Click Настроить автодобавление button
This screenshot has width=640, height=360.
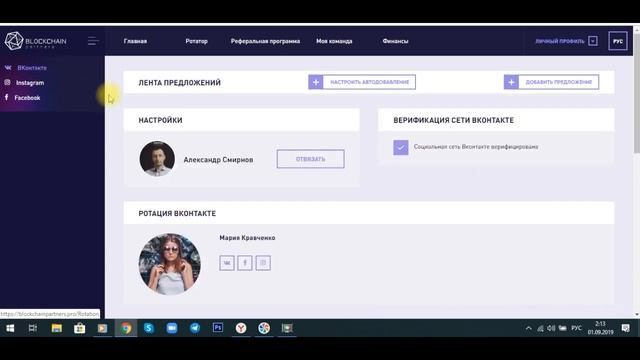(362, 82)
